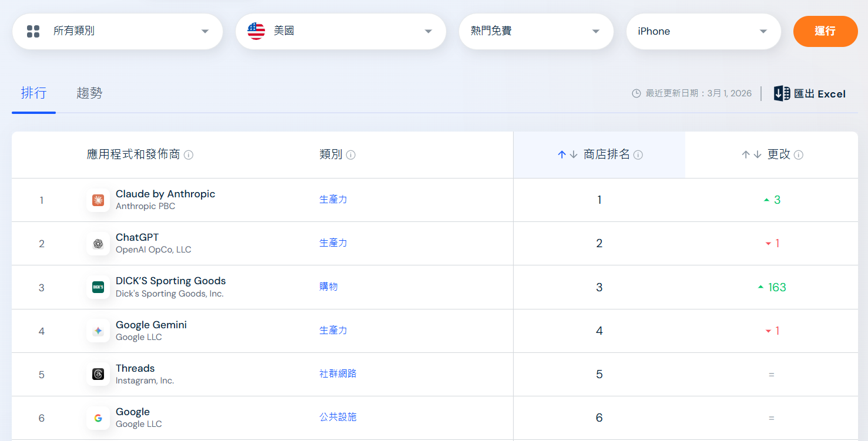The image size is (868, 441).
Task: Click the ChatGPT app icon
Action: click(x=98, y=244)
